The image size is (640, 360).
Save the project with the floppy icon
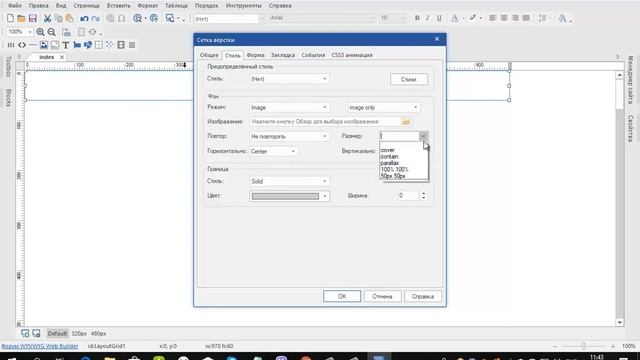click(x=33, y=18)
